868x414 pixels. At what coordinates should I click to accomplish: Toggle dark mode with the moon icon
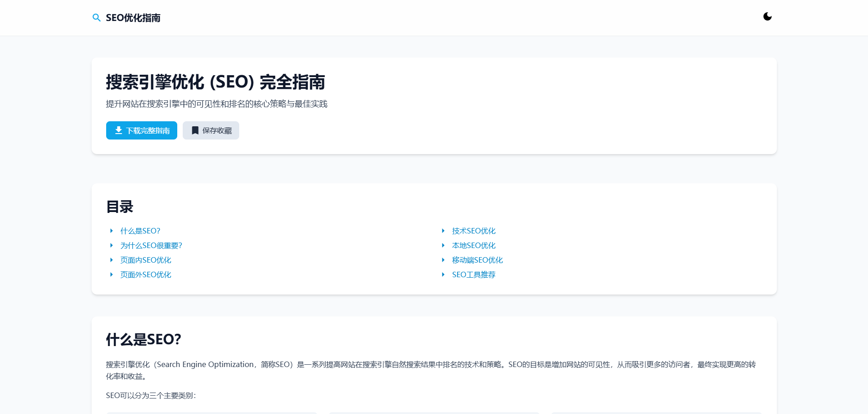tap(767, 17)
